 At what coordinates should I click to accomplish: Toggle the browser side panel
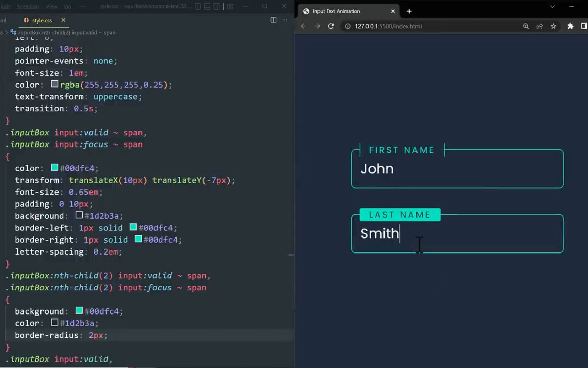(x=584, y=26)
